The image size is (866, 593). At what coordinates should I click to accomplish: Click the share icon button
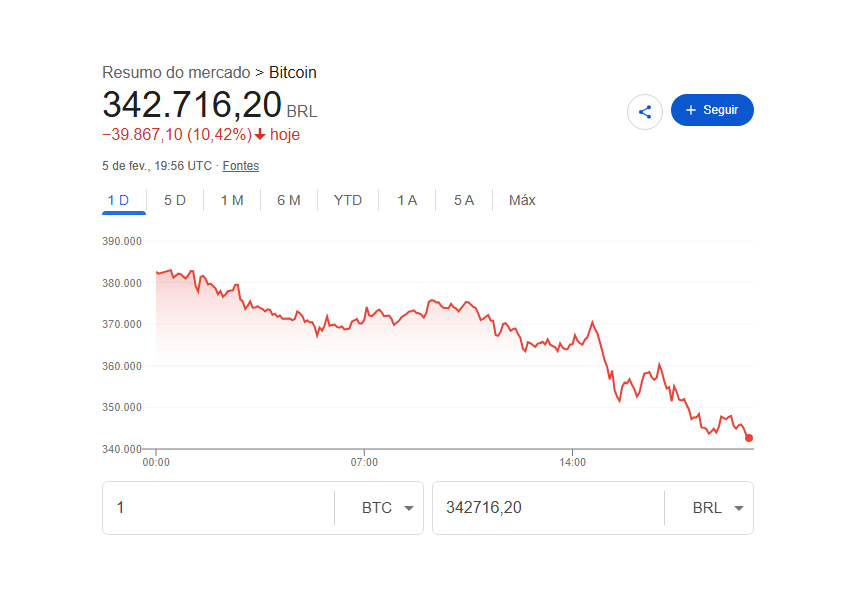pyautogui.click(x=645, y=111)
